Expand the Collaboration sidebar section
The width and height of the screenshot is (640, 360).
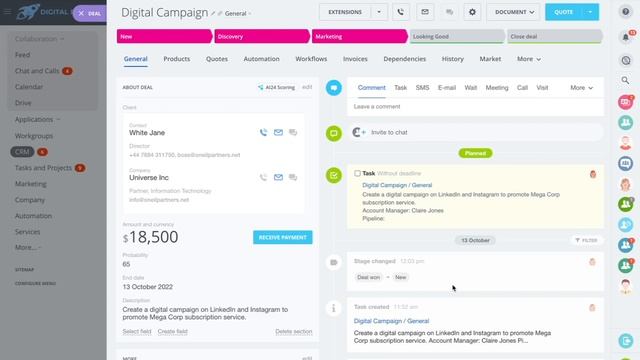(x=40, y=39)
